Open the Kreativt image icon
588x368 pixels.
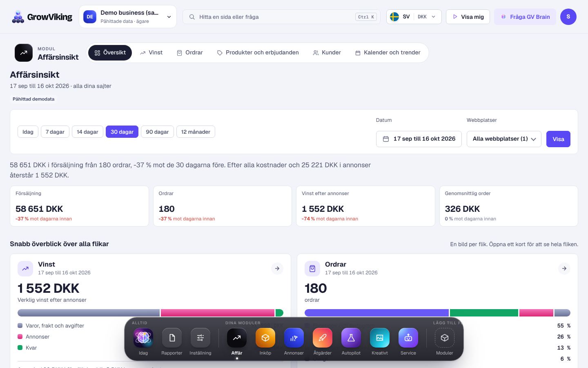click(x=380, y=338)
